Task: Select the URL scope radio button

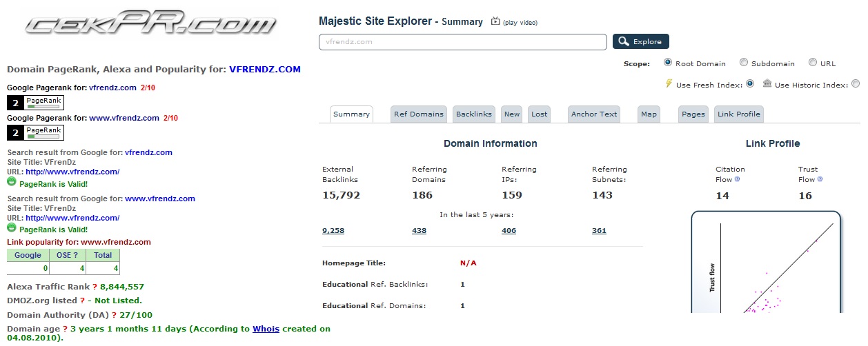Action: tap(813, 62)
